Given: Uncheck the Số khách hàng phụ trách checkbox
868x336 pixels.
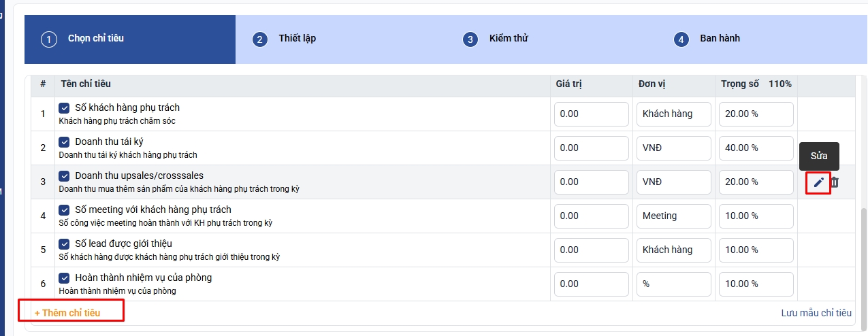Looking at the screenshot, I should [x=64, y=108].
